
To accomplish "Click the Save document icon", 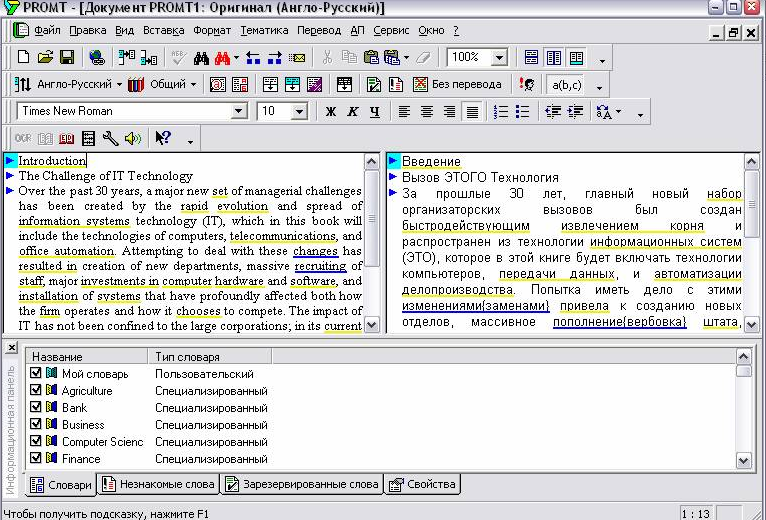I will [x=67, y=58].
